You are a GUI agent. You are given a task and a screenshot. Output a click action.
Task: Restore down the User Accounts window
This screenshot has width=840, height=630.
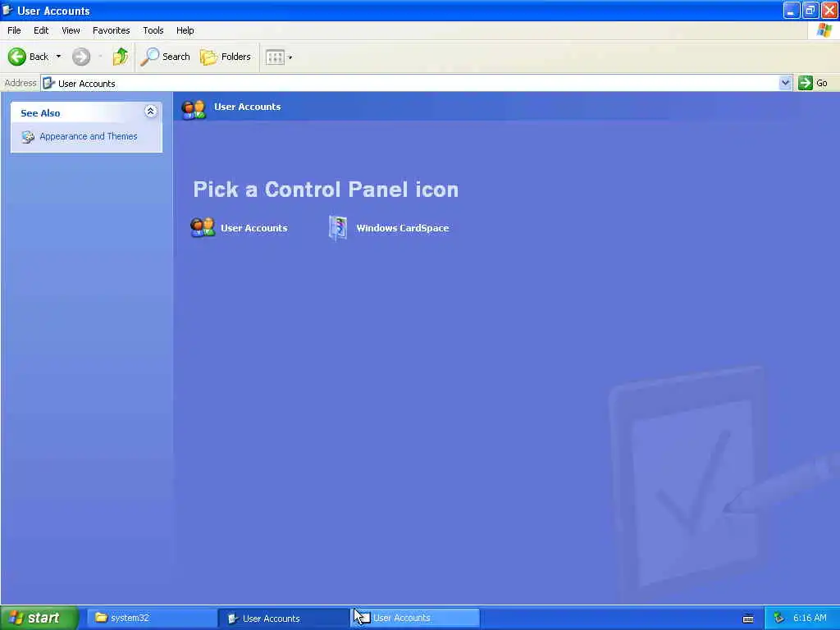[810, 10]
